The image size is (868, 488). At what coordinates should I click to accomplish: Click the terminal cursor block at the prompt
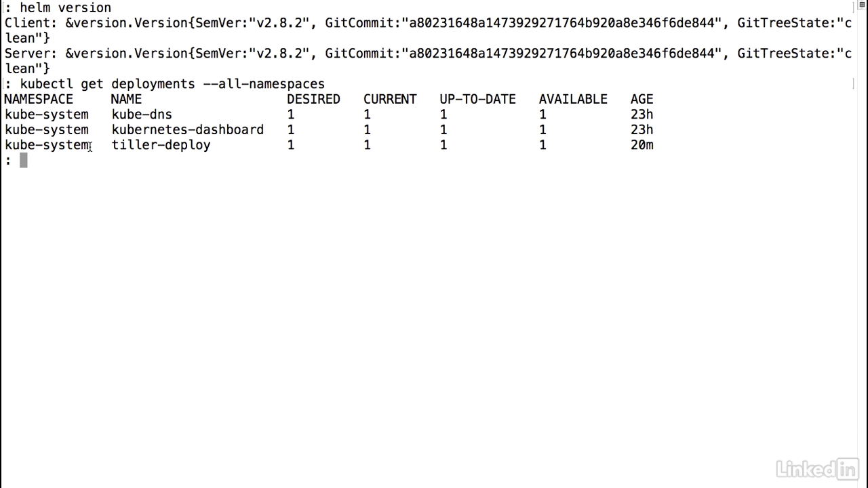point(24,160)
